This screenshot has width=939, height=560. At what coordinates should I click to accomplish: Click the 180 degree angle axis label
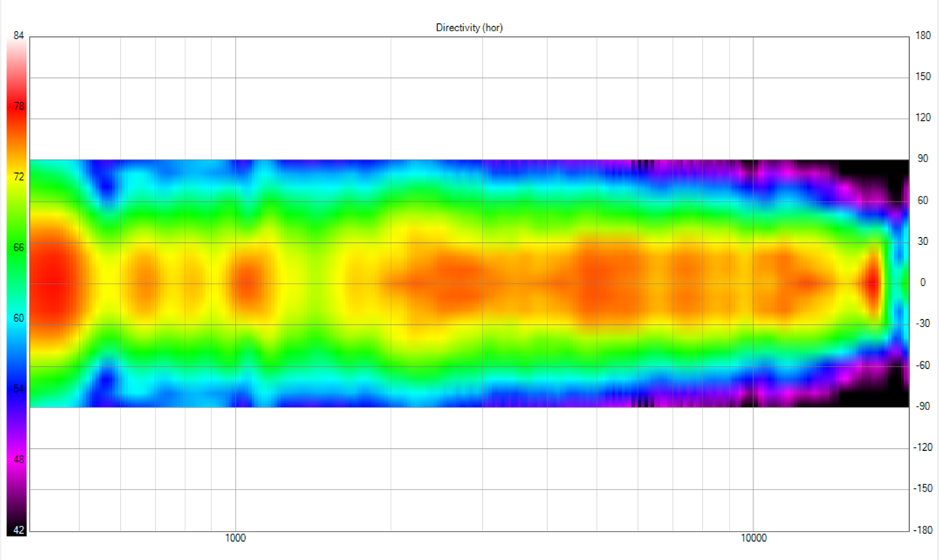point(924,36)
